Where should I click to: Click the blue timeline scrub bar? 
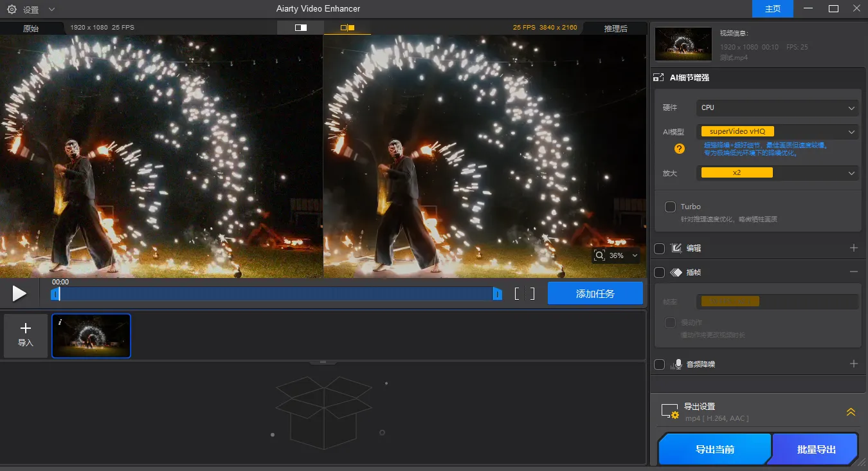click(276, 294)
